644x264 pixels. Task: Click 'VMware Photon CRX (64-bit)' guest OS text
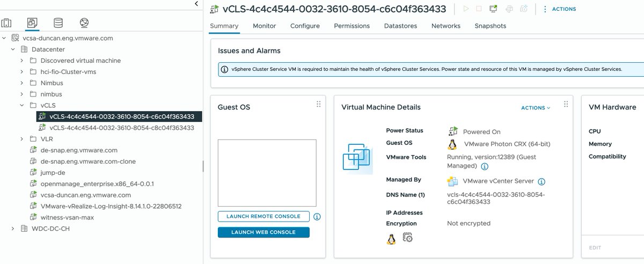coord(507,144)
